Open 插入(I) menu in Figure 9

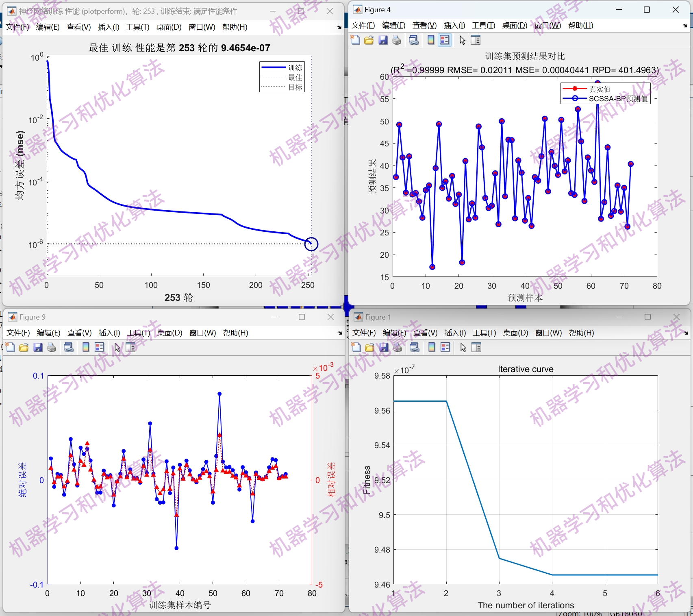(109, 333)
